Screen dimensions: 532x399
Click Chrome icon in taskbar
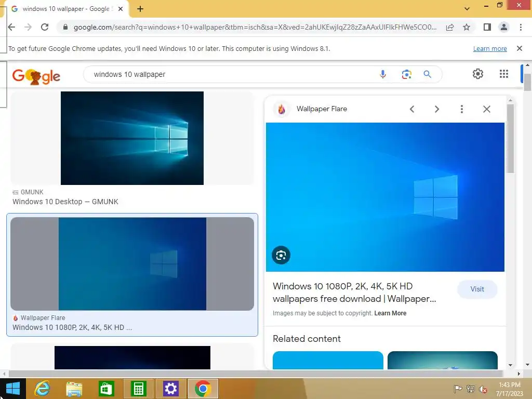[x=203, y=389]
